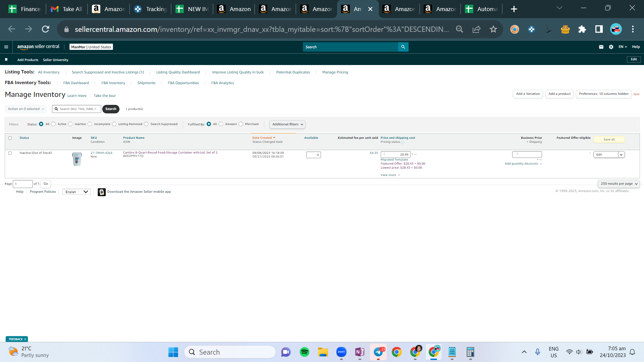Click the search magnifier button in the header
644x362 pixels.
403,47
